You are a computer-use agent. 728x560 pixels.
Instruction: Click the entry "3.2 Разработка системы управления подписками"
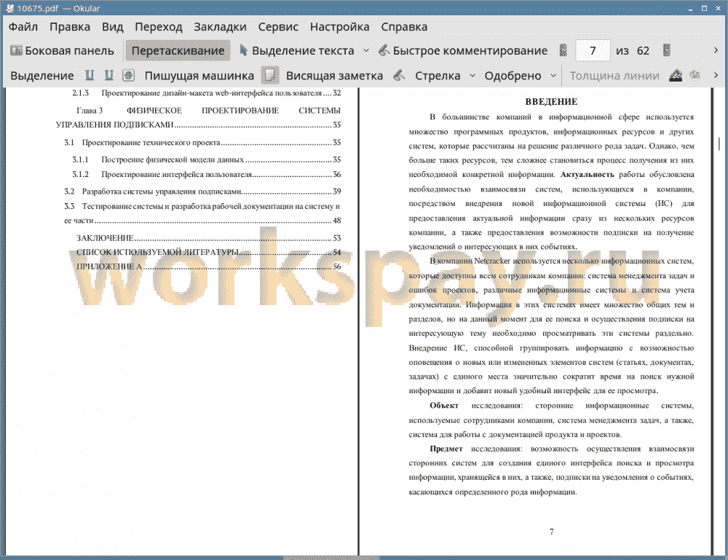point(202,192)
